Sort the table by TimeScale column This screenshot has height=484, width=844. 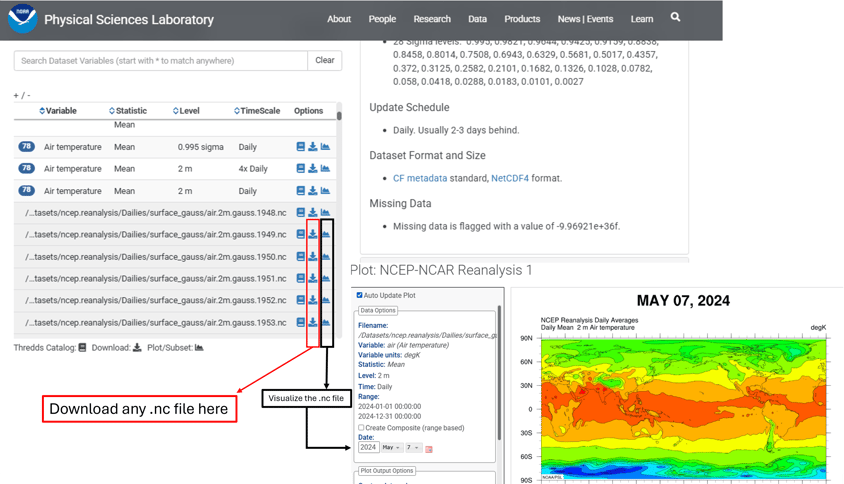[257, 111]
